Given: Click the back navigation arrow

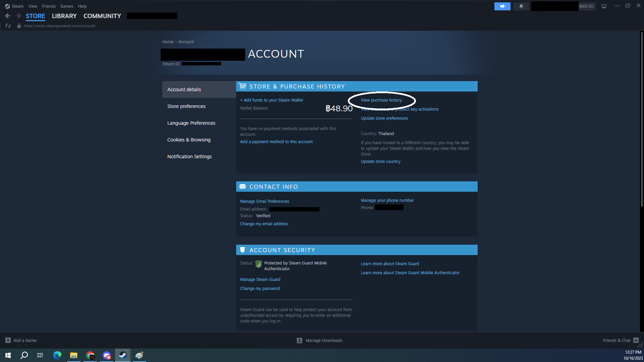Looking at the screenshot, I should pyautogui.click(x=8, y=16).
